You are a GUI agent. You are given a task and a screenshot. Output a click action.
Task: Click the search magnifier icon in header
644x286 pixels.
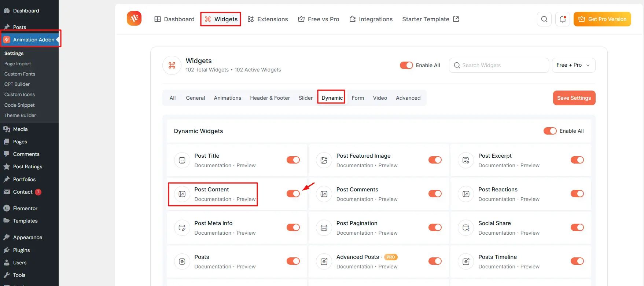coord(544,19)
